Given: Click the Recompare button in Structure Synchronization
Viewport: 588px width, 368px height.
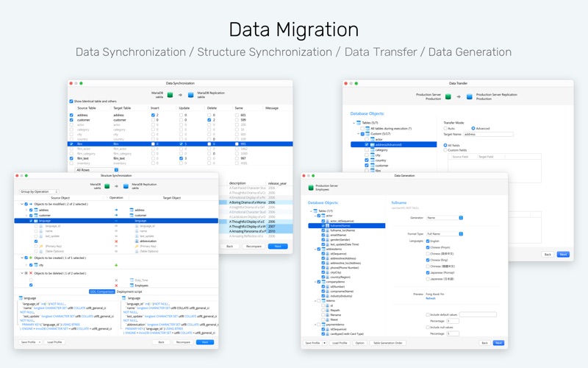Looking at the screenshot, I should tap(183, 342).
